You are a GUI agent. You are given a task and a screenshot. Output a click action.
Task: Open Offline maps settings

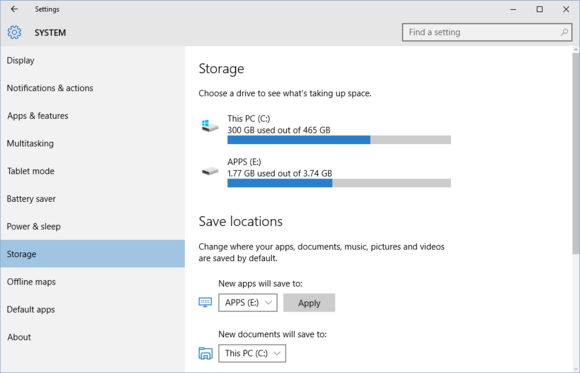click(92, 282)
